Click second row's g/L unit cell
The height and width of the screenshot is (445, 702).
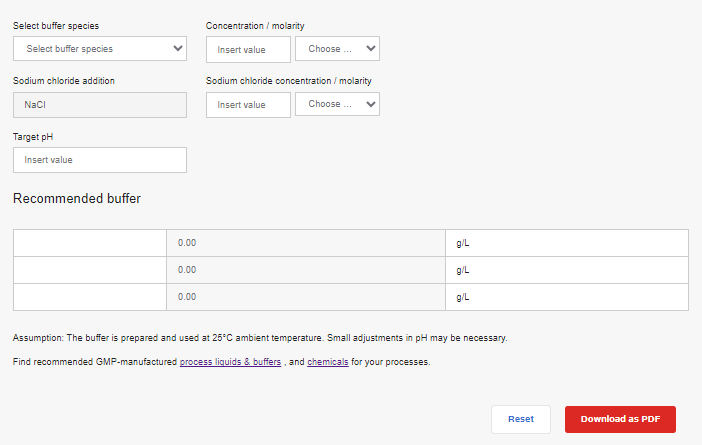tap(566, 270)
